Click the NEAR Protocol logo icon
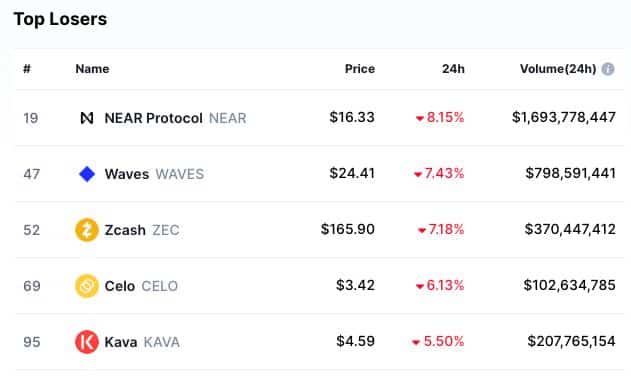This screenshot has height=376, width=631. tap(87, 118)
